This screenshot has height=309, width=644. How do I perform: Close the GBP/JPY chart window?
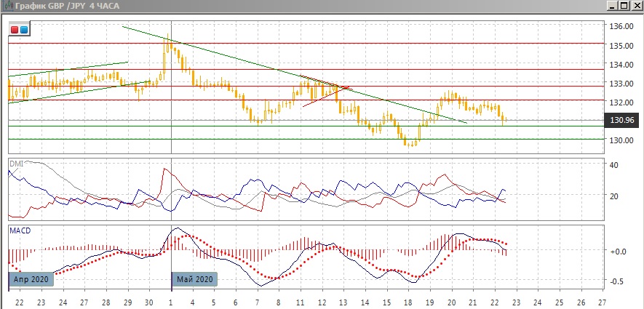pos(635,6)
